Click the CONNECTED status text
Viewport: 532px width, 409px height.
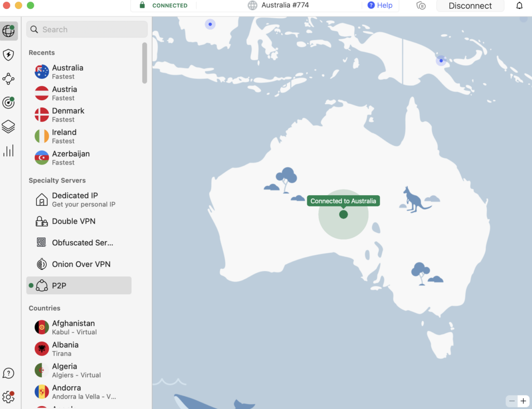(x=170, y=5)
